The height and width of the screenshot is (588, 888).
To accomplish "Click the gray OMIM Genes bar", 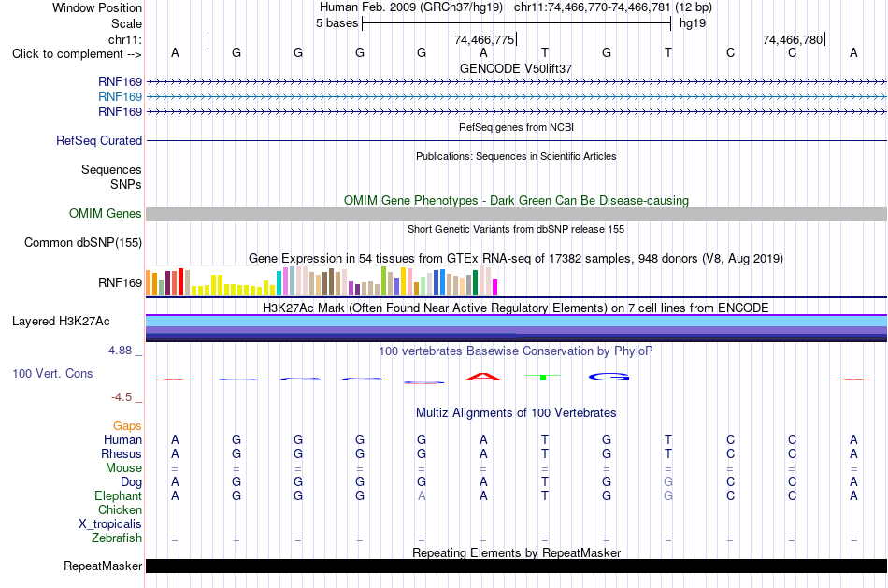I will coord(517,213).
